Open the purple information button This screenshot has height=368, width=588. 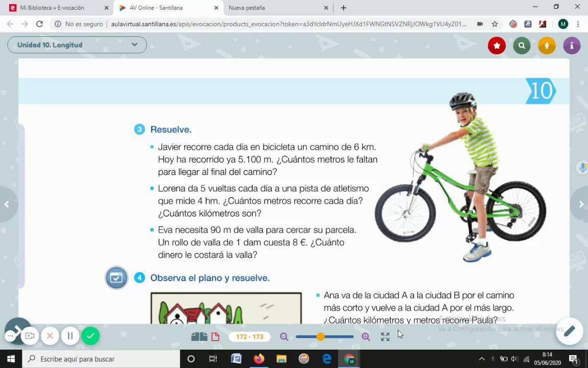point(572,45)
